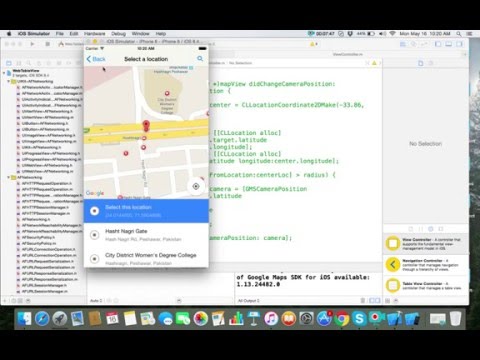Pick Navigation Controller in the object library
Image resolution: width=480 pixels, height=360 pixels.
426,265
